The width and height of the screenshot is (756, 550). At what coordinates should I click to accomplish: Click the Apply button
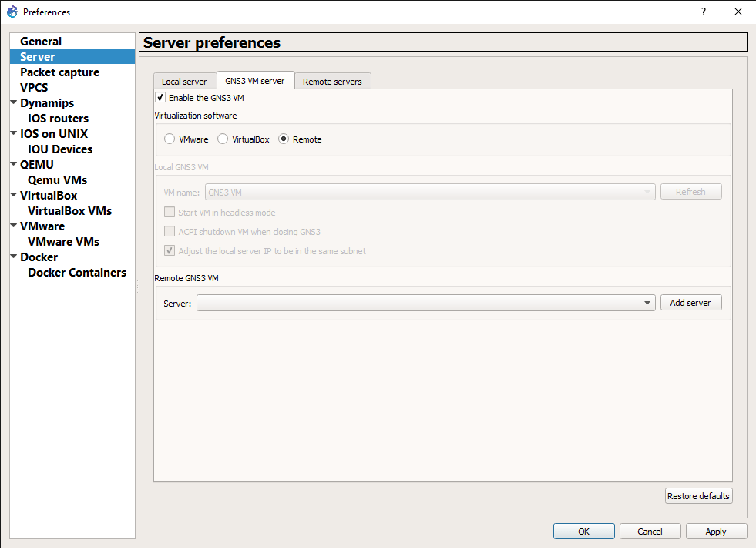(x=715, y=532)
